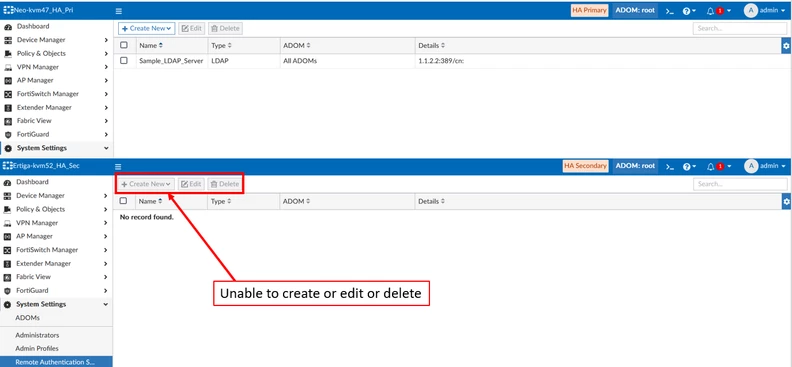The width and height of the screenshot is (792, 367).
Task: Open help menu icon in HA Primary header
Action: click(x=689, y=11)
